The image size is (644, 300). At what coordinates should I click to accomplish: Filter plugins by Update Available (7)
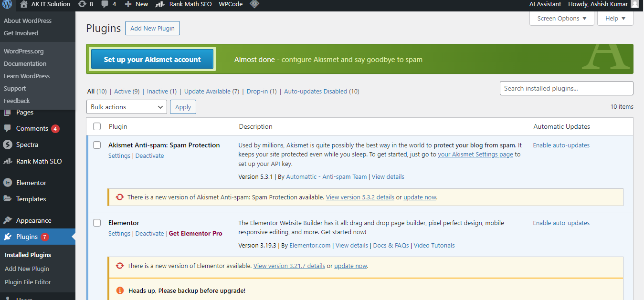tap(211, 91)
